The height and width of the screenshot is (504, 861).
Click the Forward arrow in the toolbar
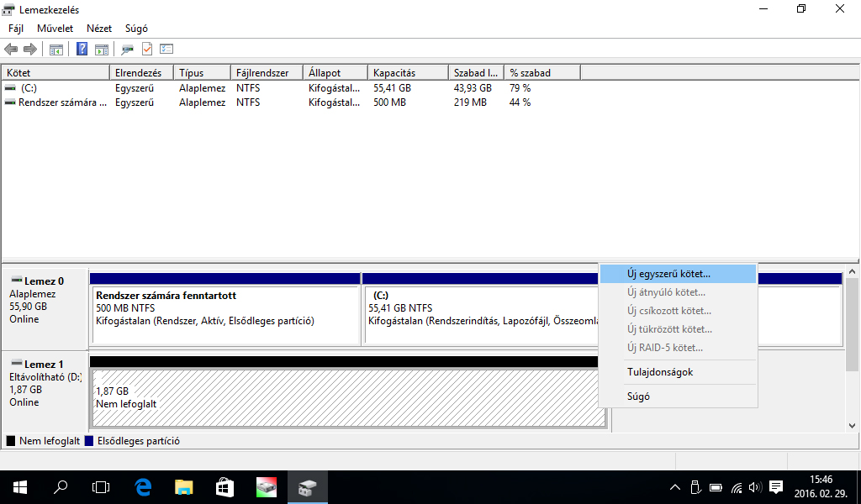(x=30, y=49)
